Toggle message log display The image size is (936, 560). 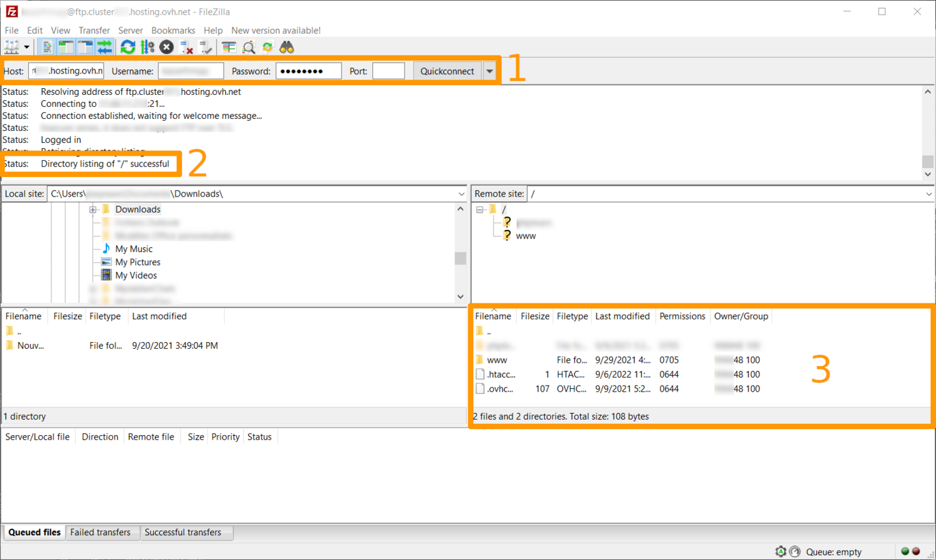(47, 47)
